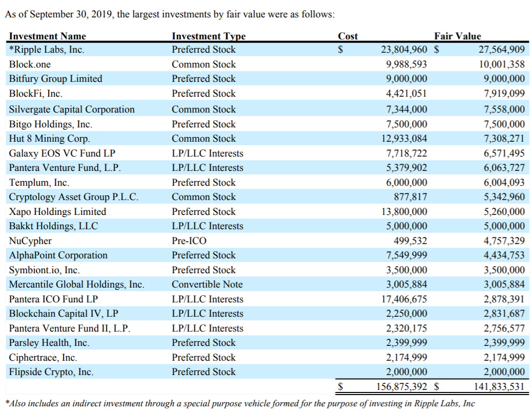Click AlphaPoint cost 7,549,999
The height and width of the screenshot is (416, 532).
click(x=407, y=255)
